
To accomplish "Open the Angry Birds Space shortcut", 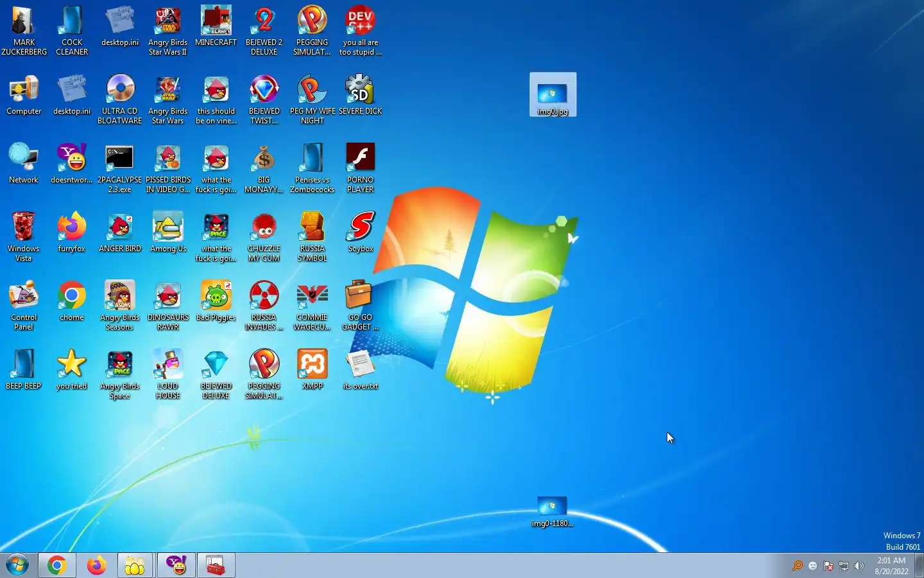I will pos(120,374).
